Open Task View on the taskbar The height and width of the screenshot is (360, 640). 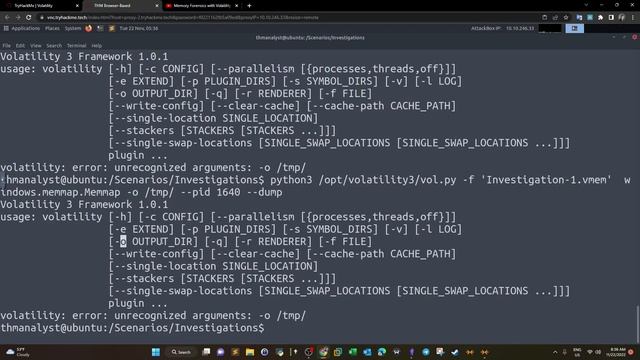point(206,352)
